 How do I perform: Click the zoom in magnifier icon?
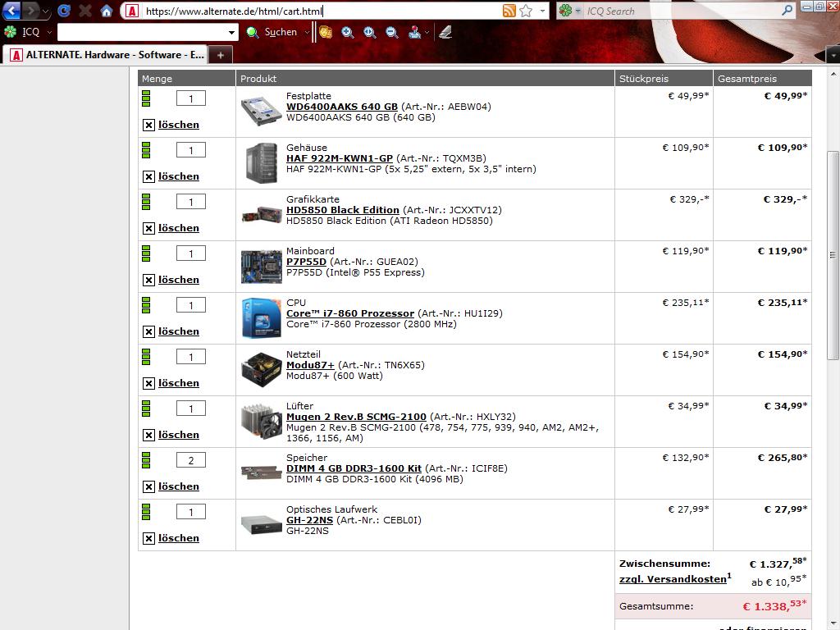point(348,33)
